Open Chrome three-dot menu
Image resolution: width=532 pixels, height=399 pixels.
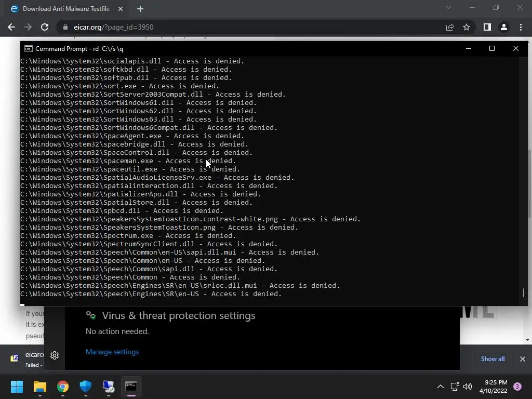coord(521,27)
